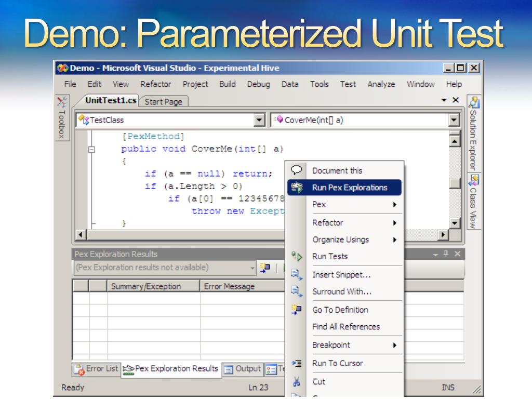The width and height of the screenshot is (532, 399).
Task: Open the Tools menu
Action: [320, 84]
